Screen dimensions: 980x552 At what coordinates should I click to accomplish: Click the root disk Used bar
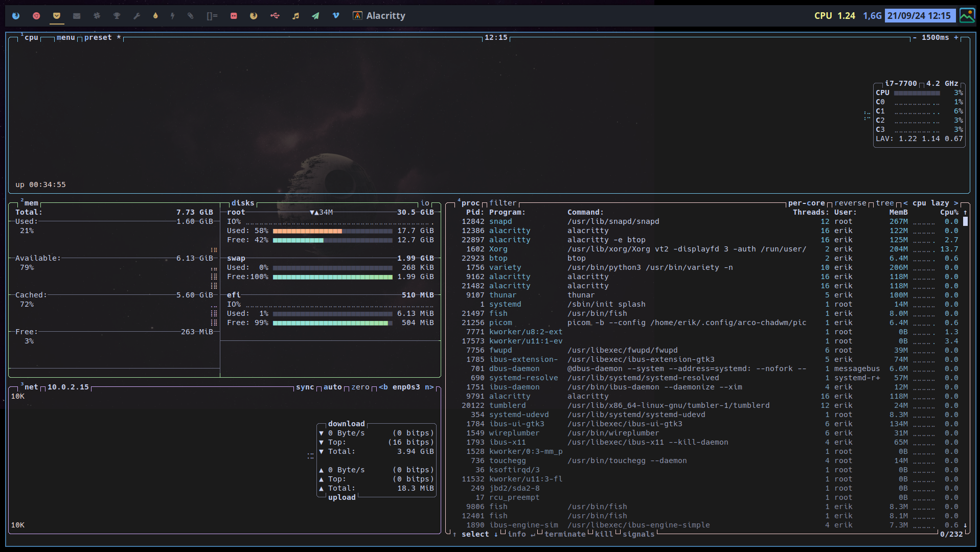coord(333,231)
